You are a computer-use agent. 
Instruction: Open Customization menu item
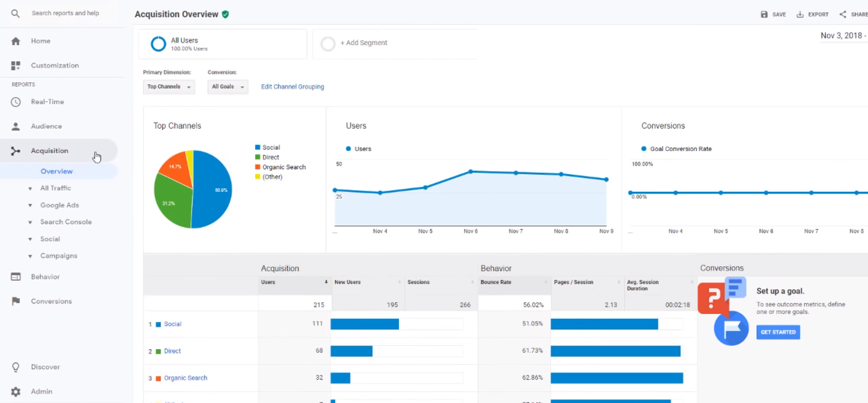pyautogui.click(x=55, y=66)
